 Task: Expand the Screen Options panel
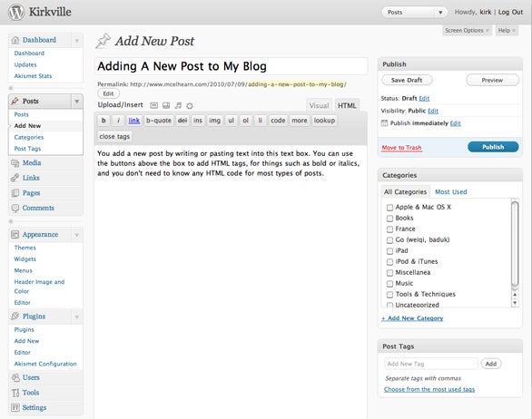(x=467, y=31)
